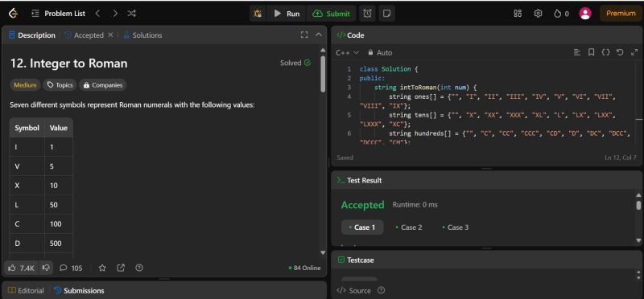644x299 pixels.
Task: Click the Premium button
Action: coord(621,14)
